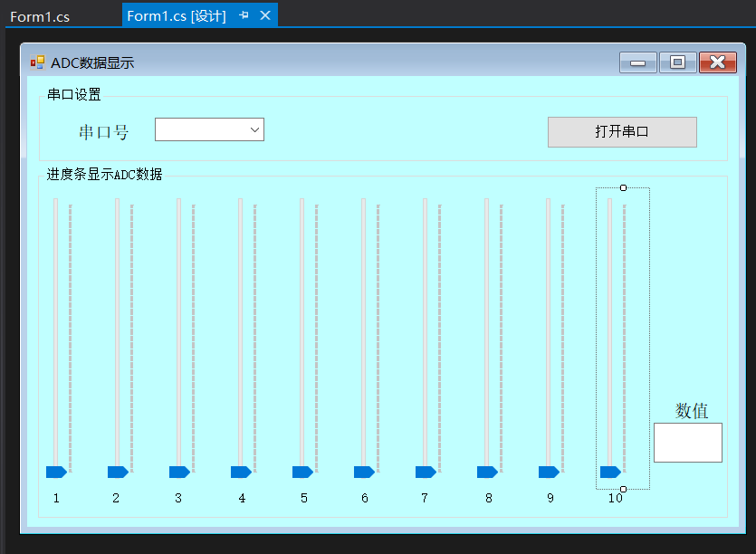Click the thumb of trackbar 2

pyautogui.click(x=118, y=472)
